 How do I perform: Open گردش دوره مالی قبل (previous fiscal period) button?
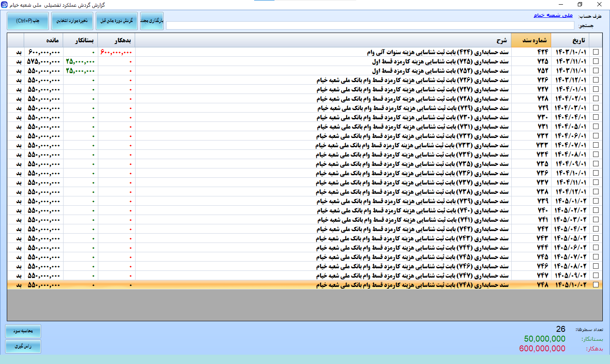tap(116, 21)
